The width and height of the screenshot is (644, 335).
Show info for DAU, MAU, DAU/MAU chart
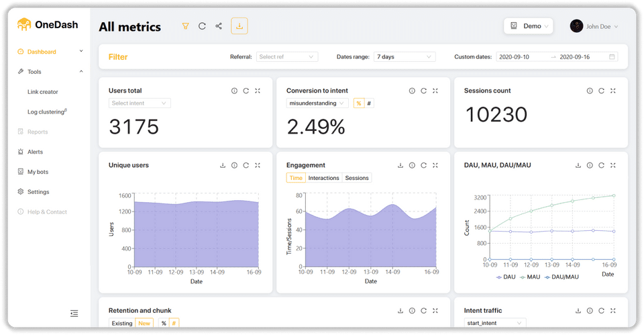(590, 165)
